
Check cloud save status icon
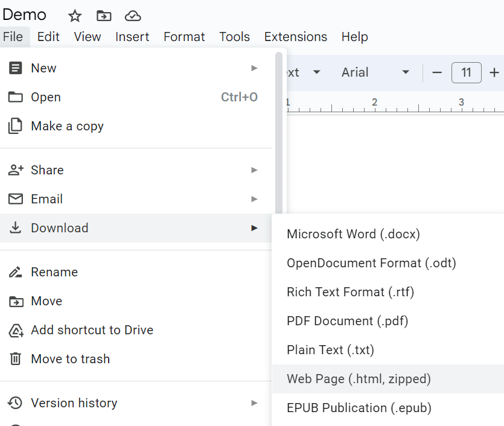click(133, 16)
